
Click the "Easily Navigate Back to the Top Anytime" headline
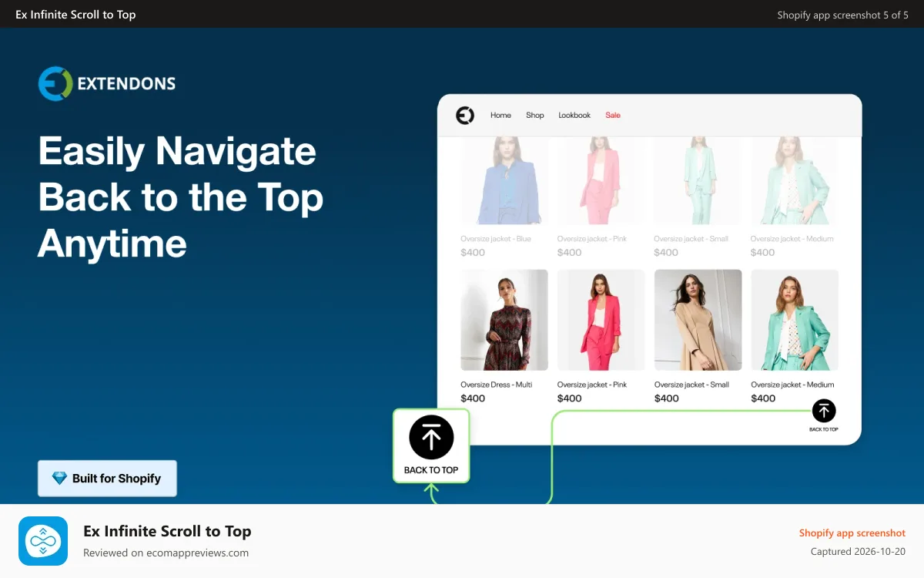[181, 197]
